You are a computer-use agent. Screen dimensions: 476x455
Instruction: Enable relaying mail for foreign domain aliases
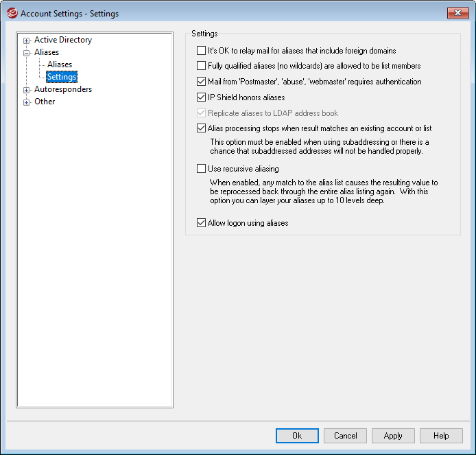click(202, 51)
